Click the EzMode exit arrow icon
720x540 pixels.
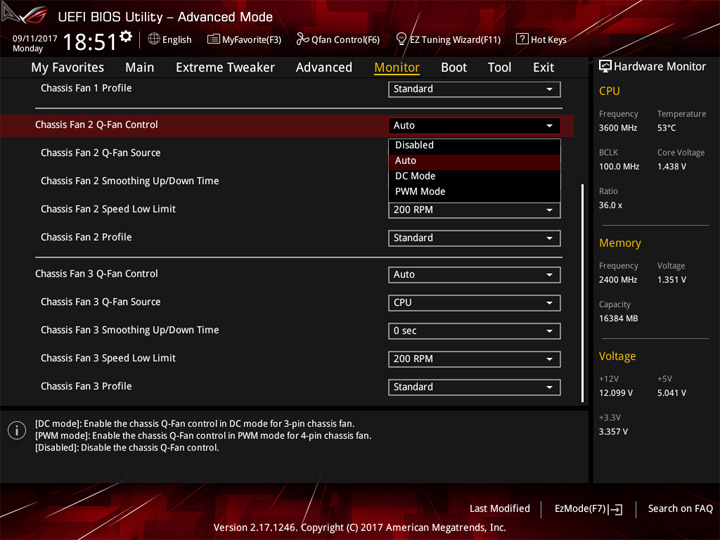click(616, 509)
